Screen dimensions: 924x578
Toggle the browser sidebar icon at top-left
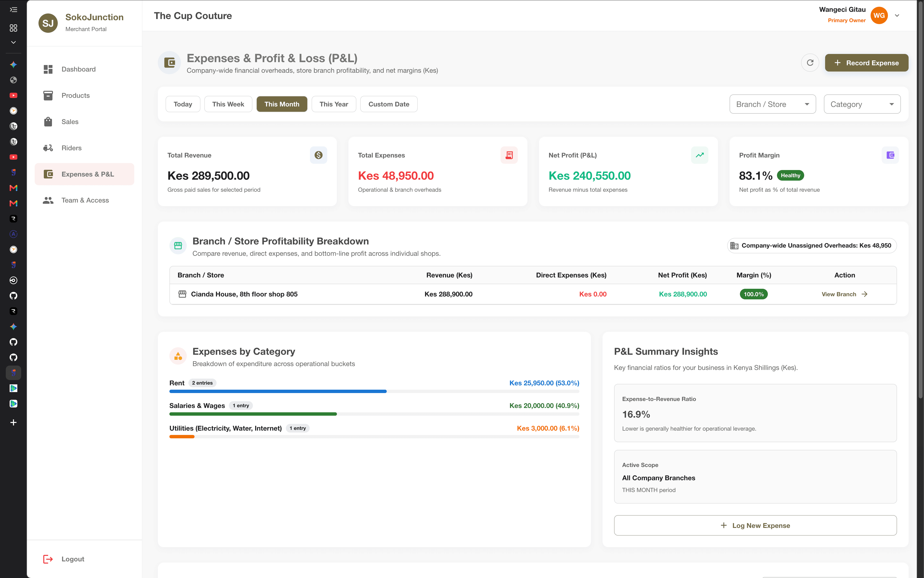[x=13, y=10]
